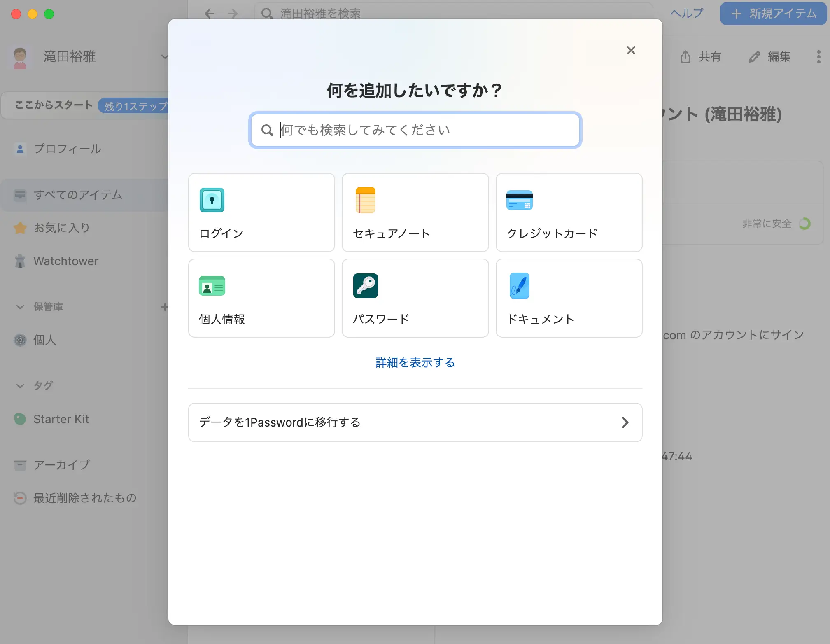The height and width of the screenshot is (644, 830).
Task: Click the 何でも検索してみてください search field
Action: tap(415, 130)
